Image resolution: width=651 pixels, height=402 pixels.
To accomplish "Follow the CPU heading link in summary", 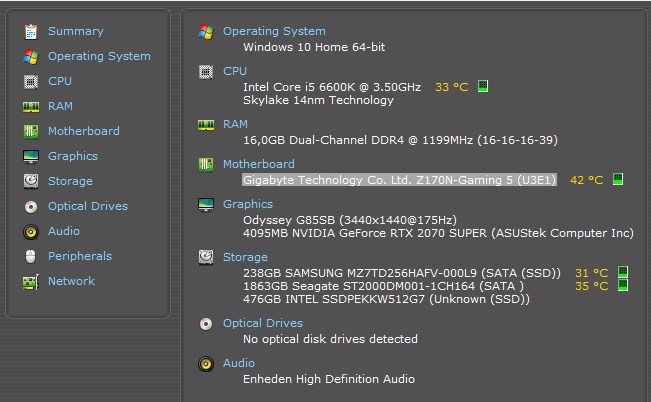I will coord(235,71).
